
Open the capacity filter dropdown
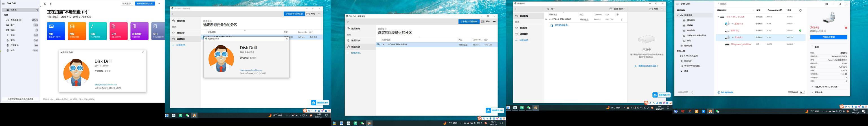coord(617,9)
